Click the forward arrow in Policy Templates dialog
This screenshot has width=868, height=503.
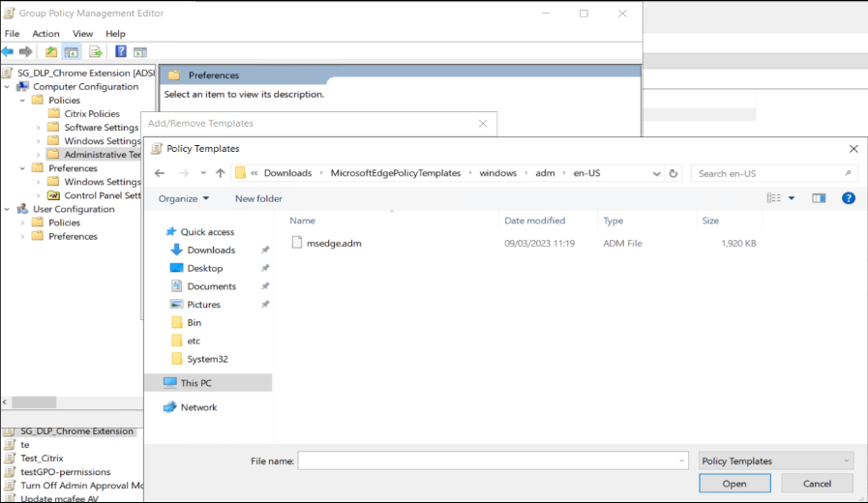(x=184, y=173)
